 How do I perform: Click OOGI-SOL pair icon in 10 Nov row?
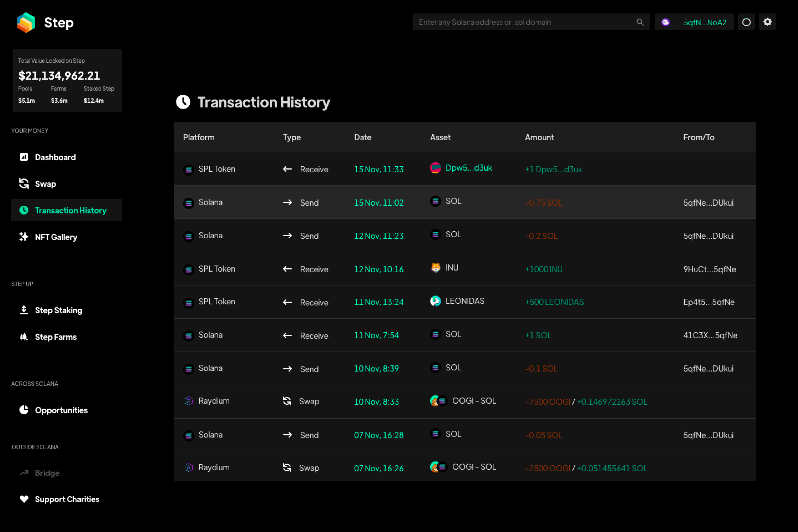439,401
